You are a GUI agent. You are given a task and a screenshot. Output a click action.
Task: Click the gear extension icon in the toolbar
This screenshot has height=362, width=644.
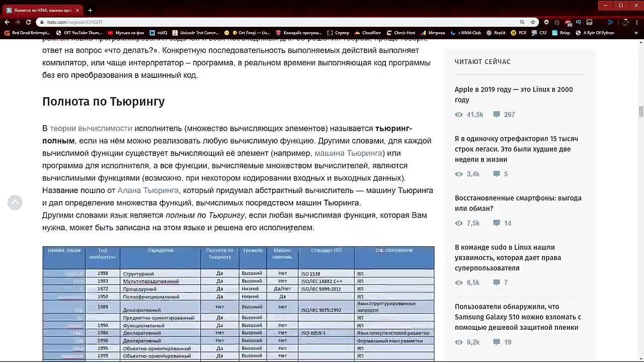[x=546, y=22]
